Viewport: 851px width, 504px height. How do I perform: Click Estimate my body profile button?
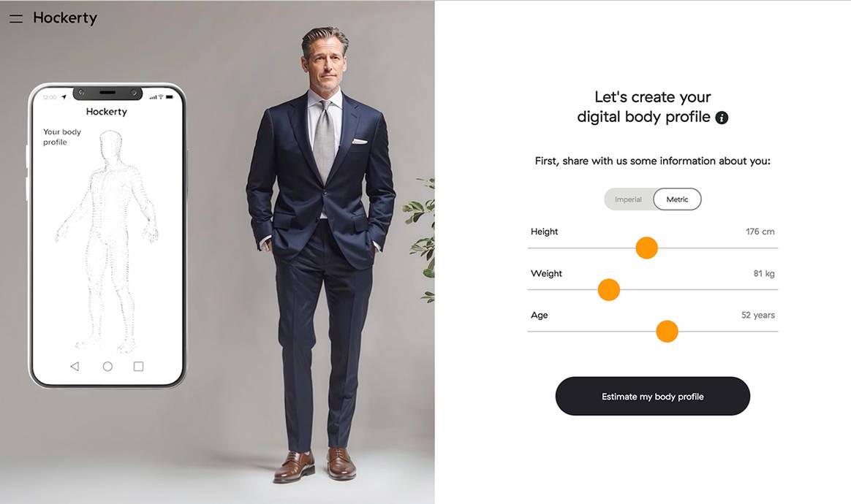coord(652,397)
